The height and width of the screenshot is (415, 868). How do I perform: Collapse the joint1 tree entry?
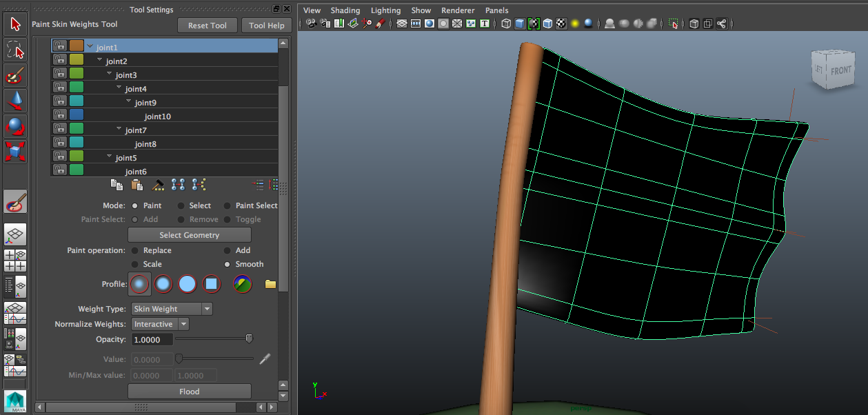pyautogui.click(x=89, y=45)
